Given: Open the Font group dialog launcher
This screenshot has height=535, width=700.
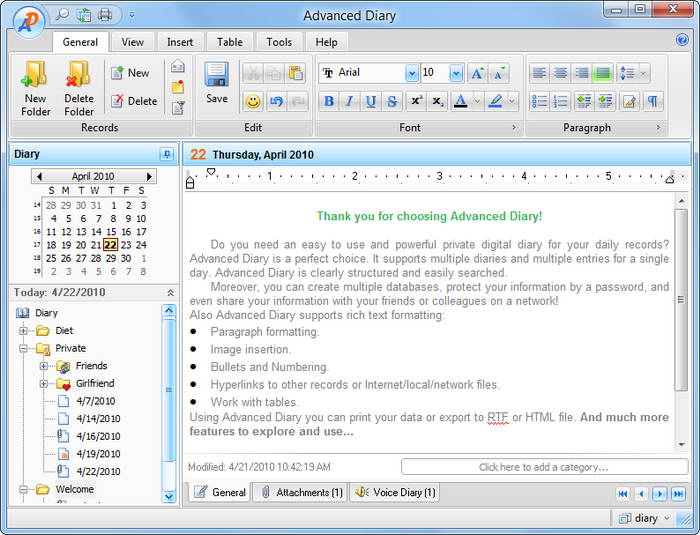Looking at the screenshot, I should tap(514, 127).
